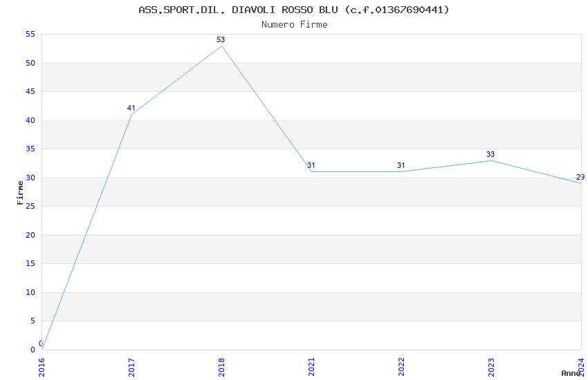Screen dimensions: 588x380
Task: Click the y-axis value 55
Action: click(x=30, y=34)
